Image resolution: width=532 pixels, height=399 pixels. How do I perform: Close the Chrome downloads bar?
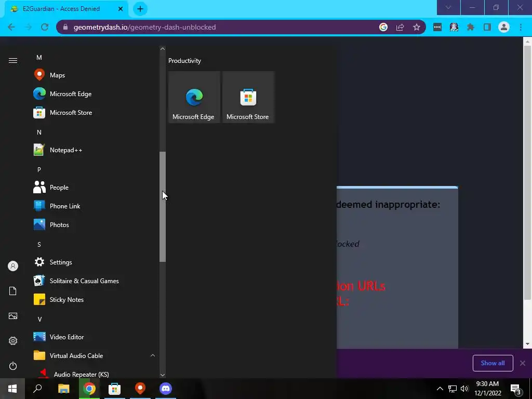click(x=523, y=363)
